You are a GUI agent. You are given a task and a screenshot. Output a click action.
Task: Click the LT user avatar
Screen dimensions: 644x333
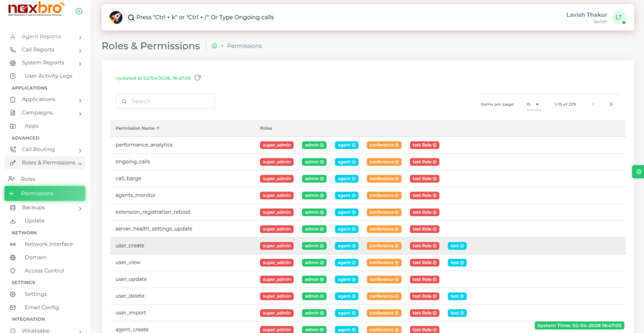tap(618, 18)
